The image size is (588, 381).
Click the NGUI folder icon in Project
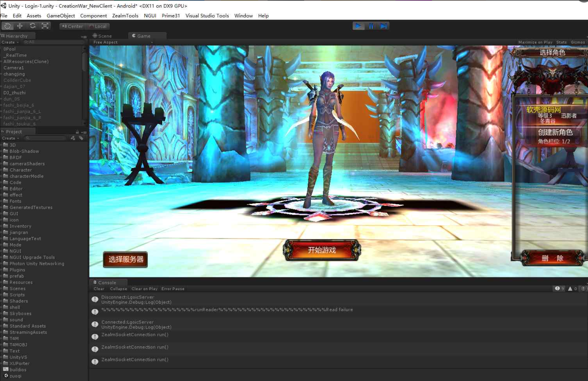(x=6, y=251)
